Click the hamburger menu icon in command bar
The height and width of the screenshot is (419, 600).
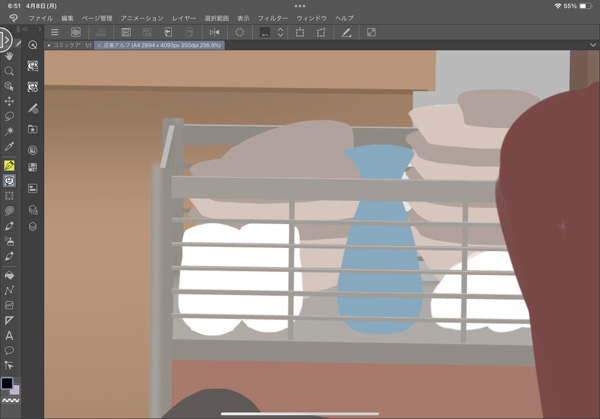54,33
